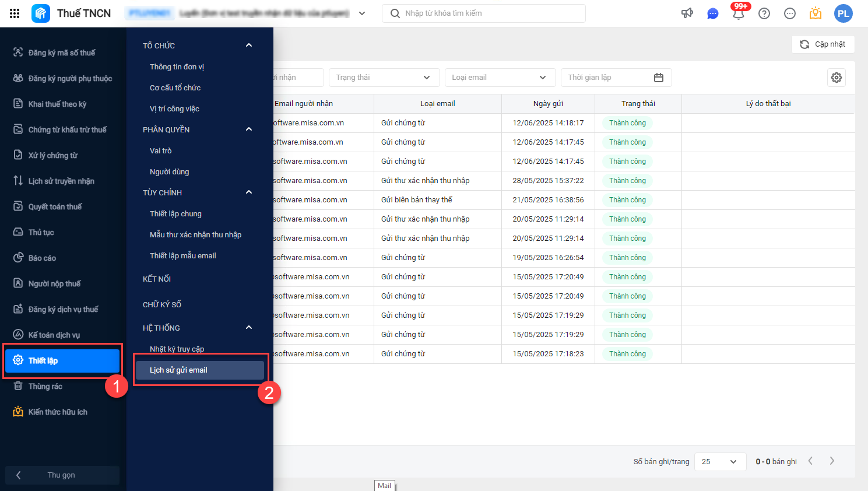The width and height of the screenshot is (868, 491).
Task: Open the chat messages icon
Action: pyautogui.click(x=713, y=13)
